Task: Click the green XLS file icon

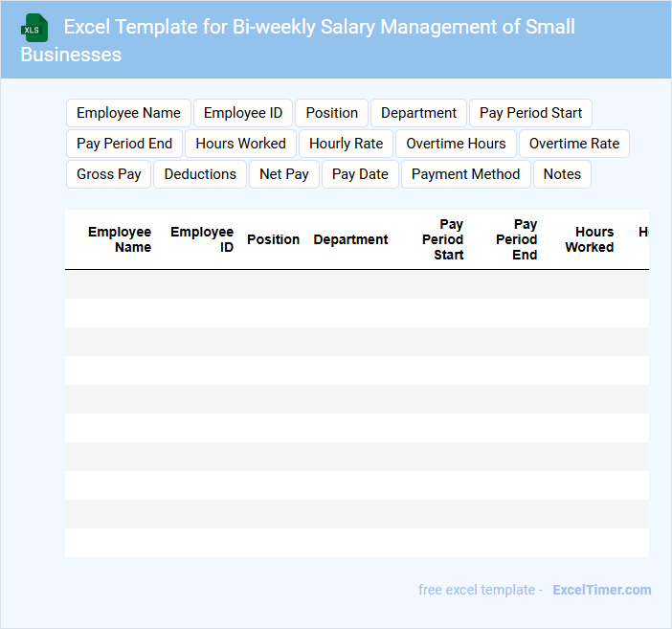Action: point(34,28)
